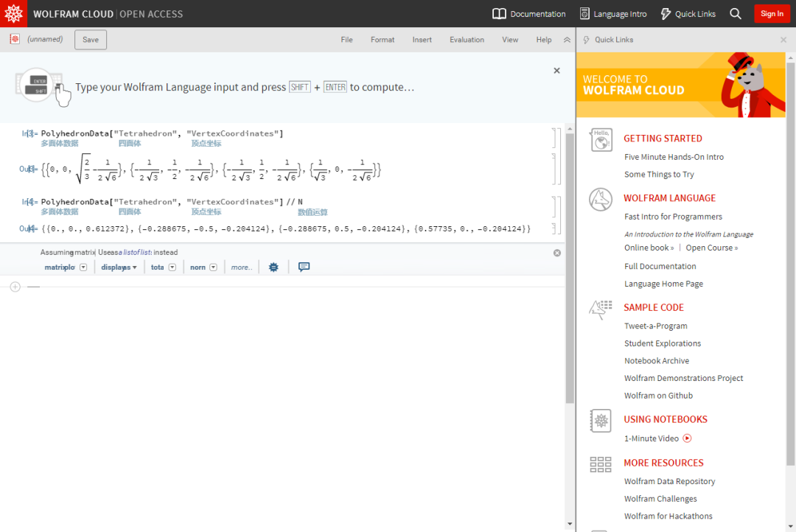Save the notebook

click(x=91, y=40)
